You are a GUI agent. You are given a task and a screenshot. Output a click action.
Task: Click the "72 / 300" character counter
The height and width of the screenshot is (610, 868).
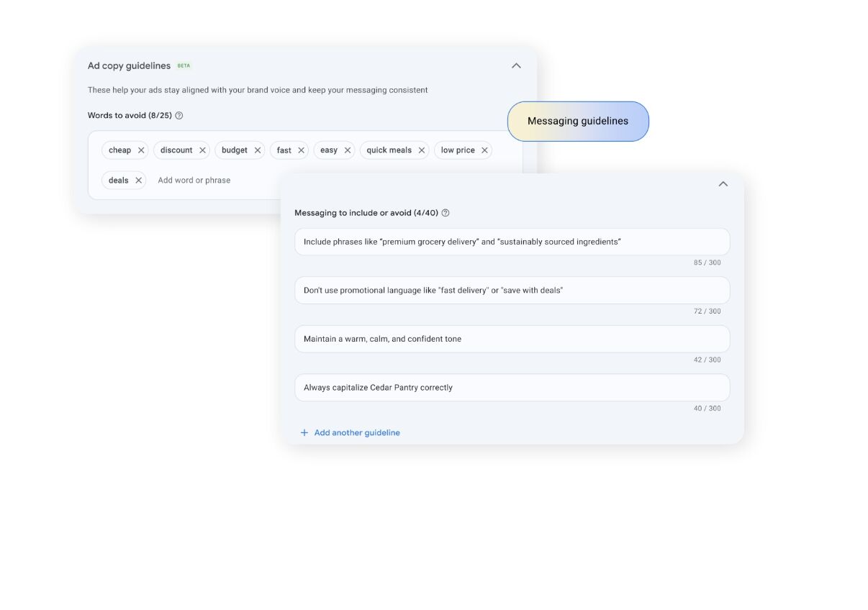[x=707, y=311]
